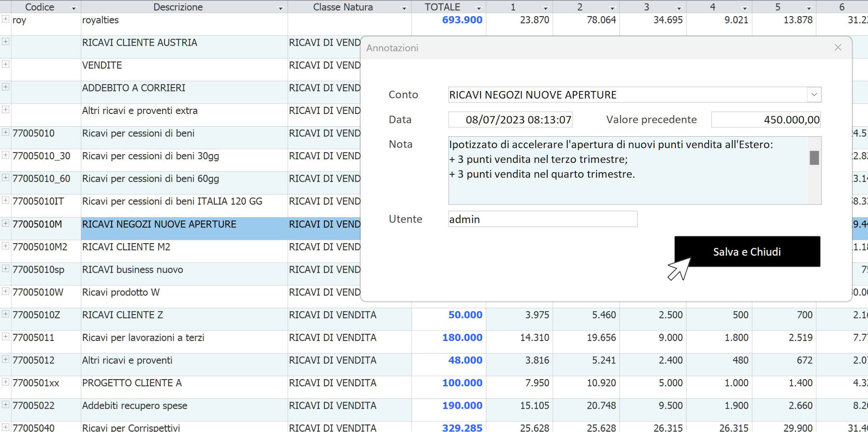
Task: Open the Classe Natura column filter
Action: 404,8
